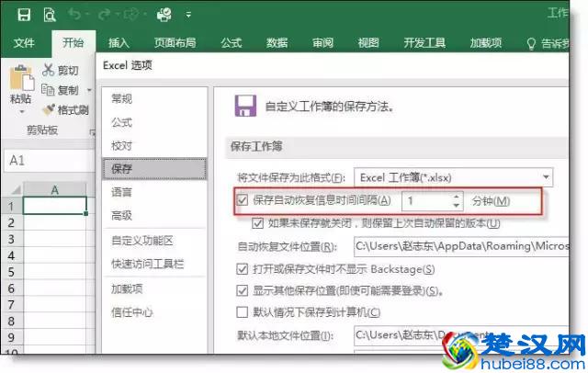Open the Copy (复制) dropdown arrow

(89, 90)
